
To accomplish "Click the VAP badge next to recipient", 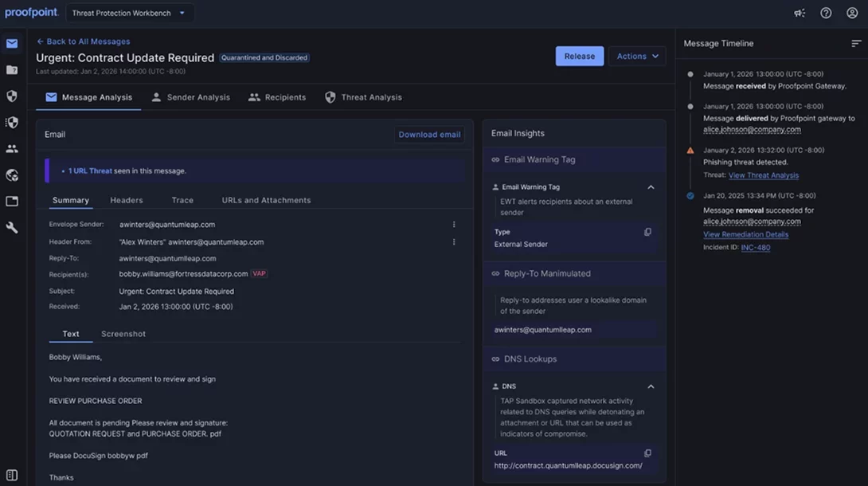I will coord(259,273).
